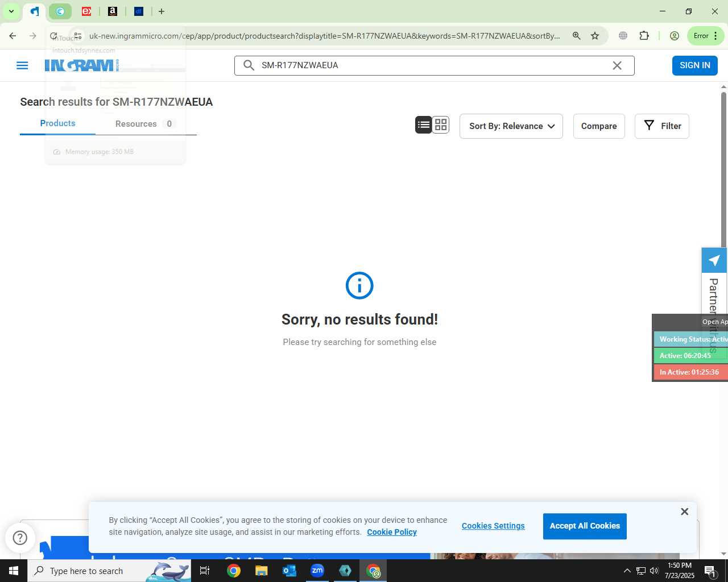
Task: Click Accept All Cookies button
Action: pyautogui.click(x=585, y=526)
